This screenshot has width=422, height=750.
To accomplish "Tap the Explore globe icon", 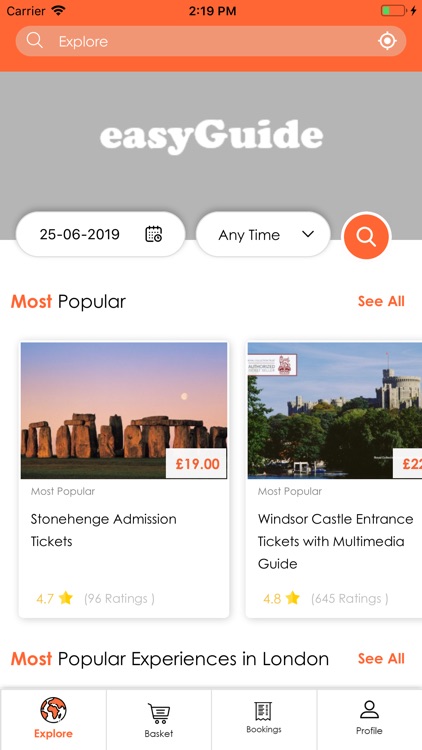I will (53, 710).
